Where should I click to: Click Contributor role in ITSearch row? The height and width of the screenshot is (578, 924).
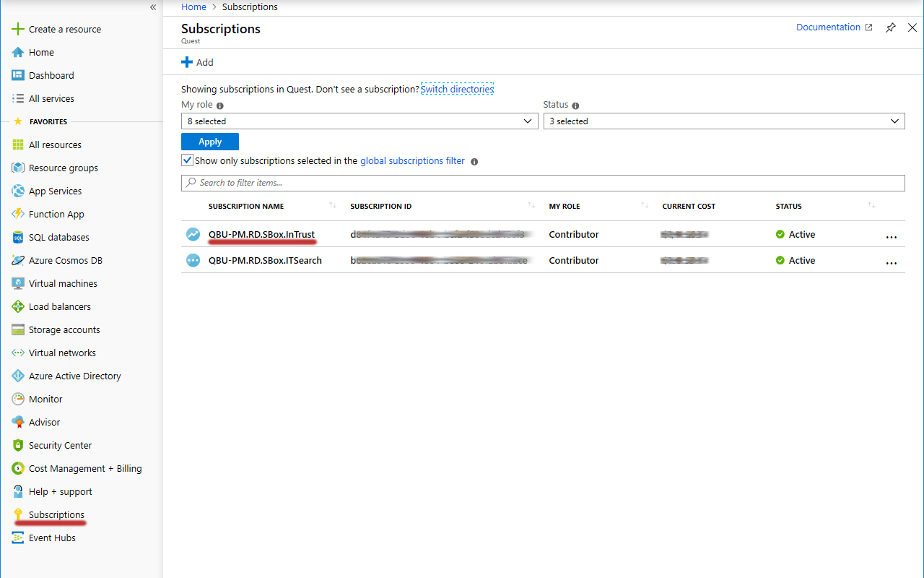[574, 260]
